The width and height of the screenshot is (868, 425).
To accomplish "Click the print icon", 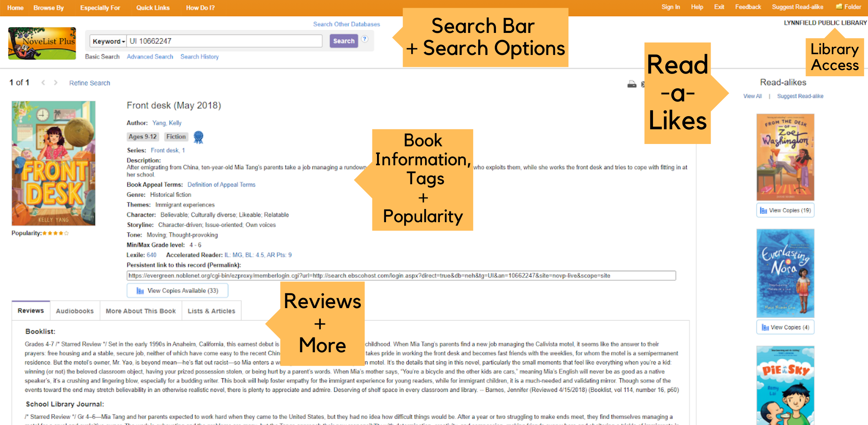I will pos(632,84).
